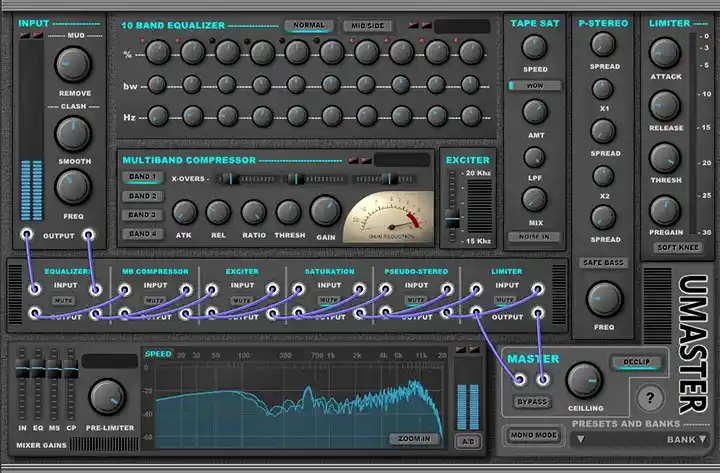Click the Tape Sat SPEED knob

(x=534, y=47)
